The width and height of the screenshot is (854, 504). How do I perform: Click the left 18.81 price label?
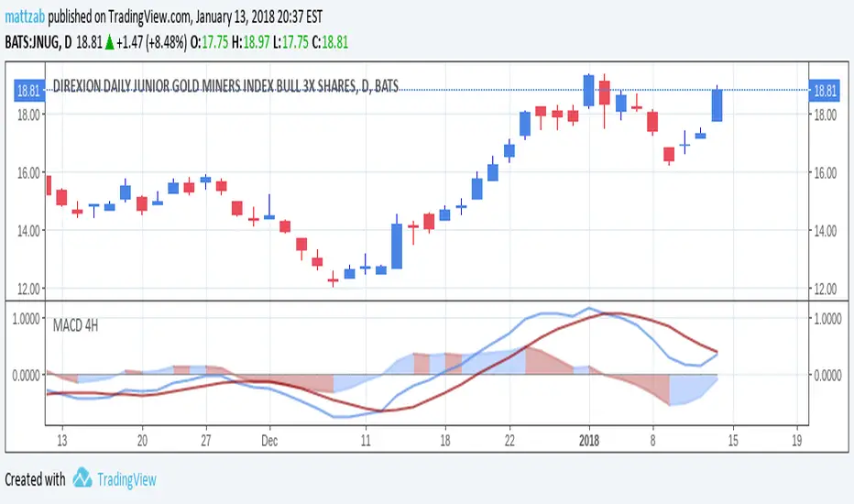[29, 90]
